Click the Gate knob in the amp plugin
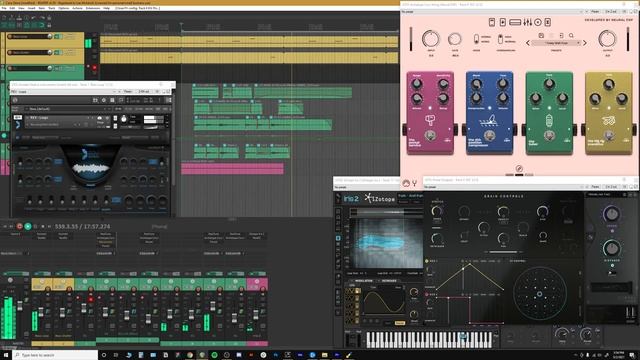 click(454, 39)
